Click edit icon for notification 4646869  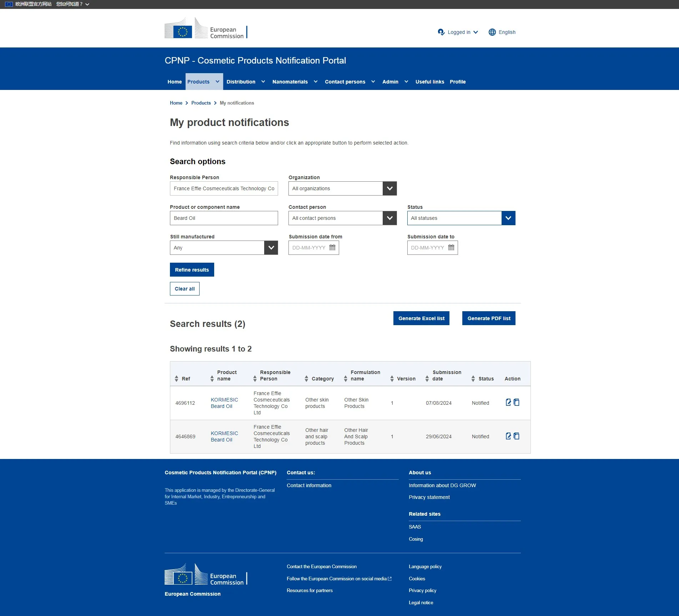[508, 436]
